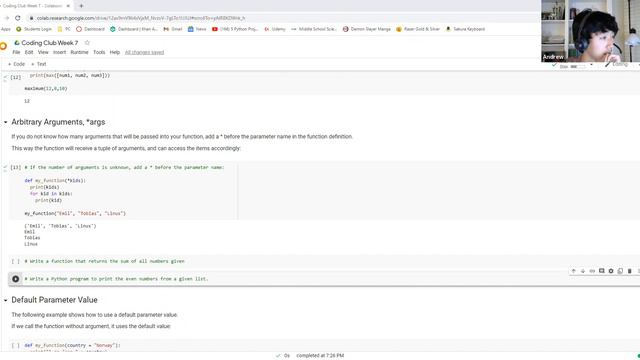The image size is (640, 360).
Task: Open the Gmail bookmark
Action: click(x=173, y=29)
